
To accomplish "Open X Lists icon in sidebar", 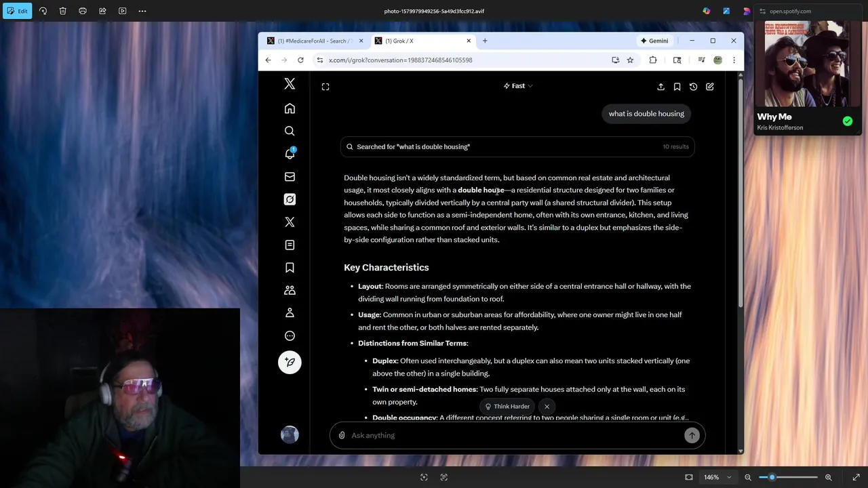I will pyautogui.click(x=290, y=245).
